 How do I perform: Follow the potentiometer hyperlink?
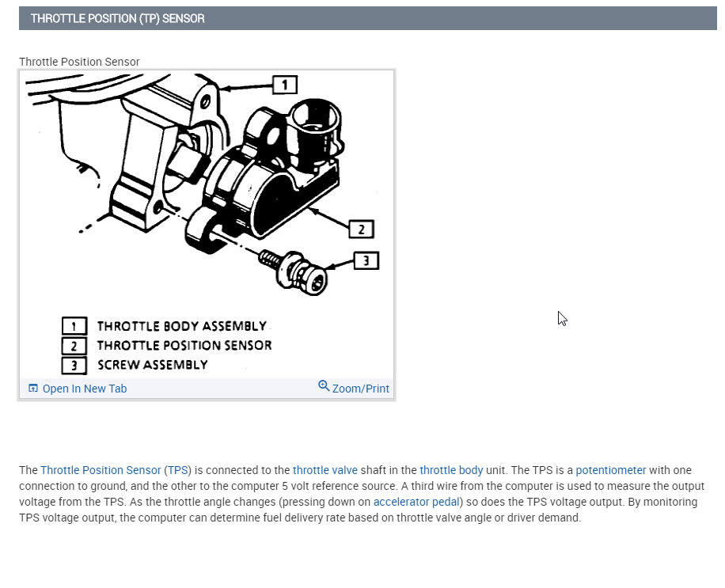611,470
